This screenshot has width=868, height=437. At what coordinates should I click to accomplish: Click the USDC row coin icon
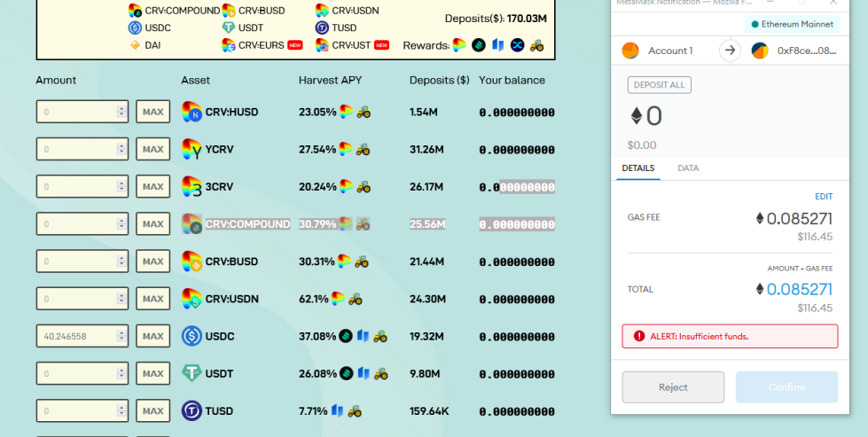pos(192,336)
